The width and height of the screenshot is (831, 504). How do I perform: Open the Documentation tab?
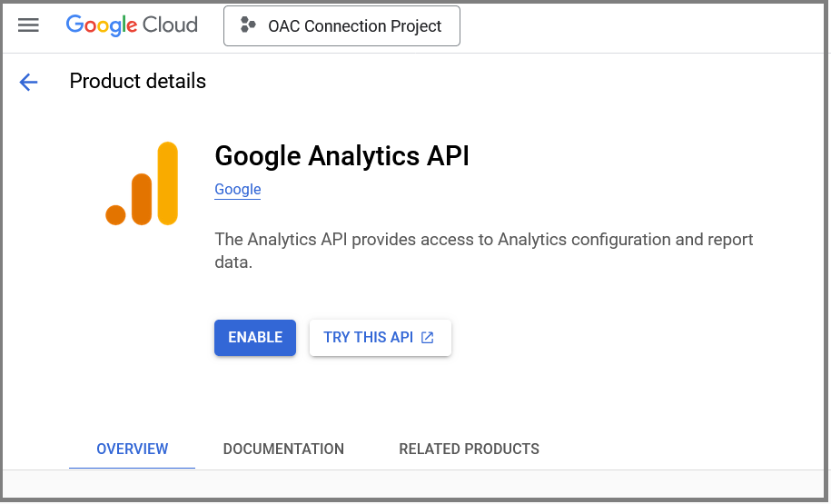click(x=283, y=450)
